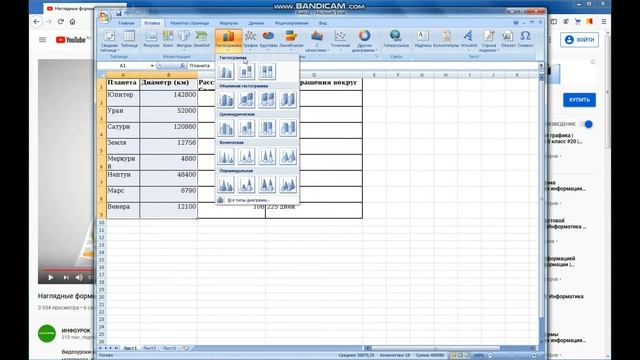Insert a Сводная таблица from the ribbon

click(x=109, y=40)
